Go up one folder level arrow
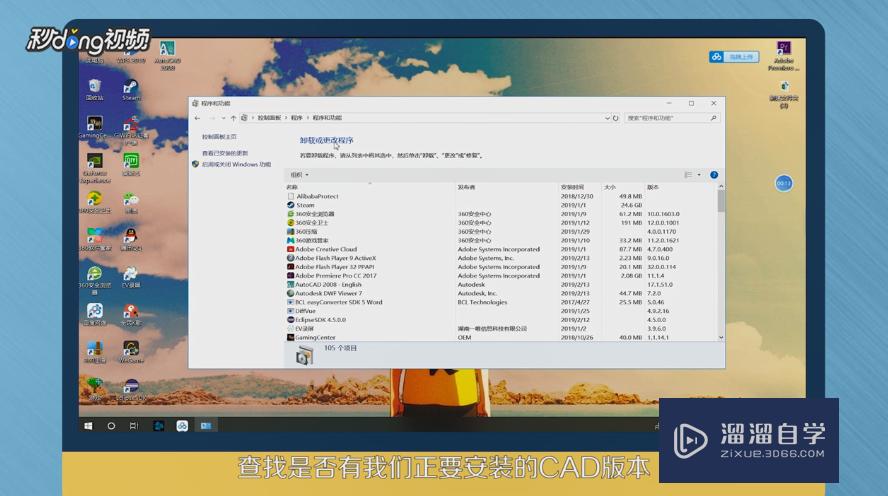Screen dimensions: 888x496 point(233,118)
